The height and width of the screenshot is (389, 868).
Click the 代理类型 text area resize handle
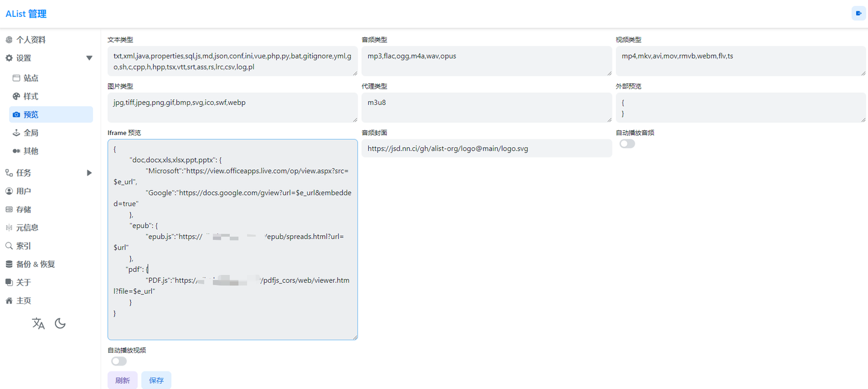(608, 119)
